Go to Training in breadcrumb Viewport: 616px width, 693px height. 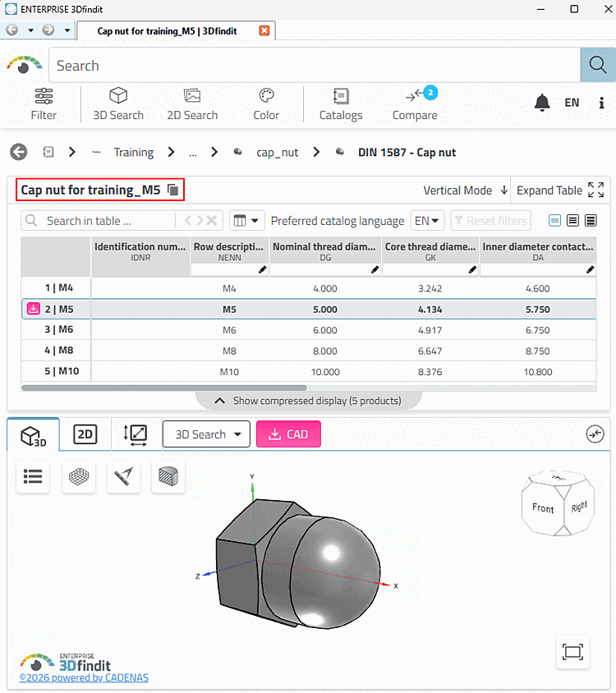point(134,153)
